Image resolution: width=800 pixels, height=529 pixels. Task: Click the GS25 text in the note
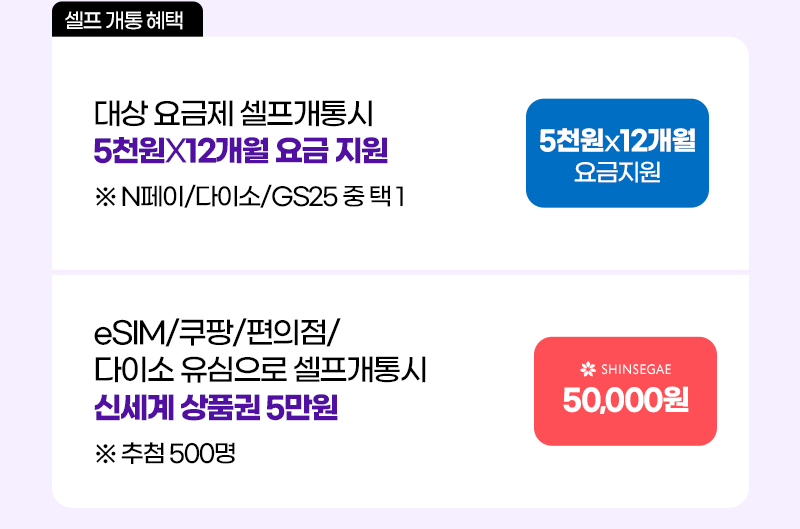tap(304, 197)
